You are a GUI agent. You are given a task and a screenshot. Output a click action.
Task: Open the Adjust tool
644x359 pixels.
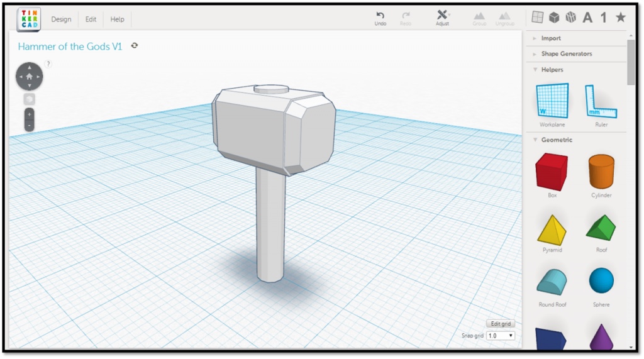442,18
